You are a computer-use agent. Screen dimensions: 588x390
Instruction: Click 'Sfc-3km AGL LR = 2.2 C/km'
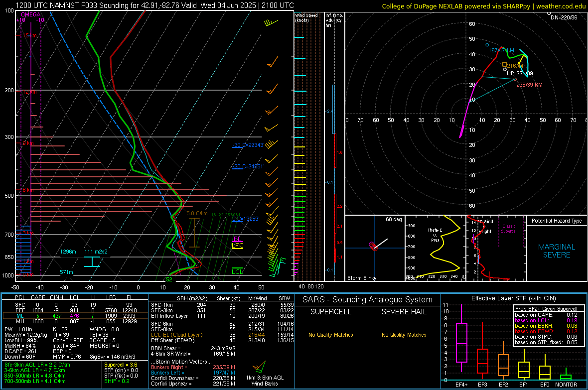point(37,365)
